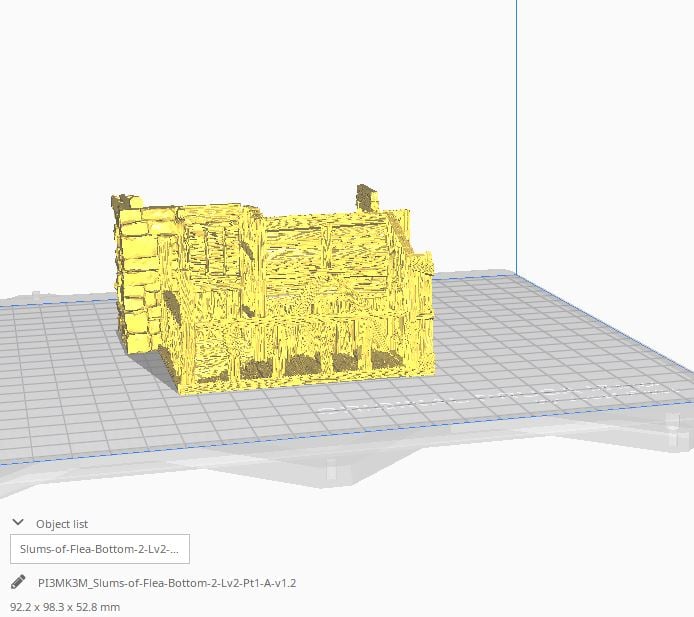The width and height of the screenshot is (694, 617).
Task: Select the yellow house model on build plate
Action: pos(290,300)
